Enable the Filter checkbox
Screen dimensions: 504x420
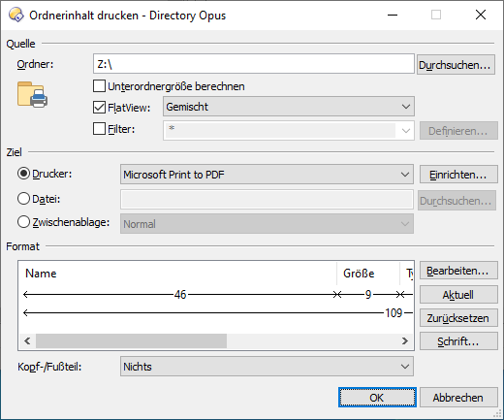point(99,129)
